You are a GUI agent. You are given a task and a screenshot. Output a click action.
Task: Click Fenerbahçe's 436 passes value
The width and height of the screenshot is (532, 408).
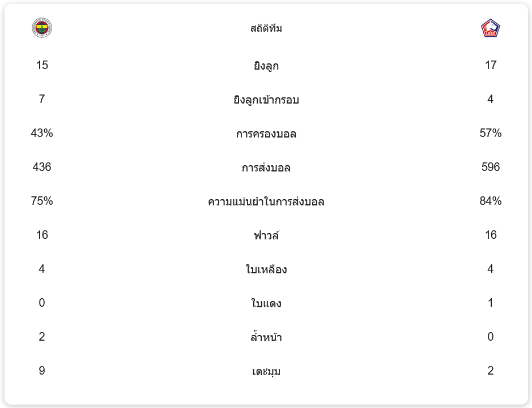coord(42,167)
